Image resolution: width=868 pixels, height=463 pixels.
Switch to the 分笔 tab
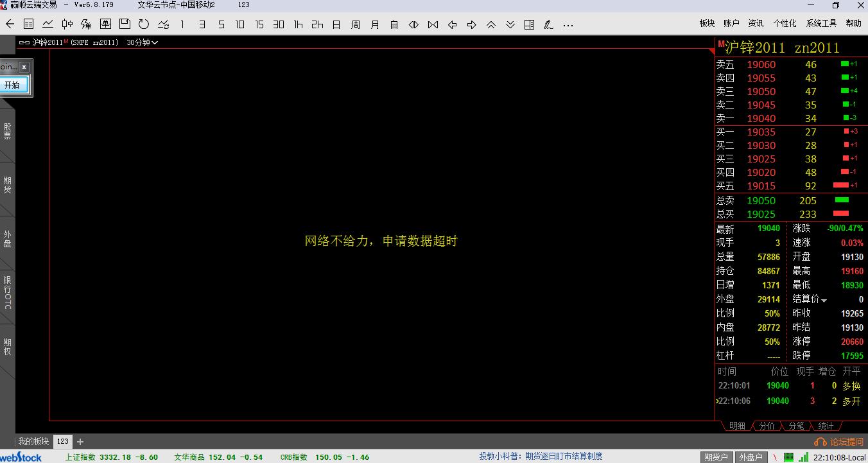click(796, 426)
